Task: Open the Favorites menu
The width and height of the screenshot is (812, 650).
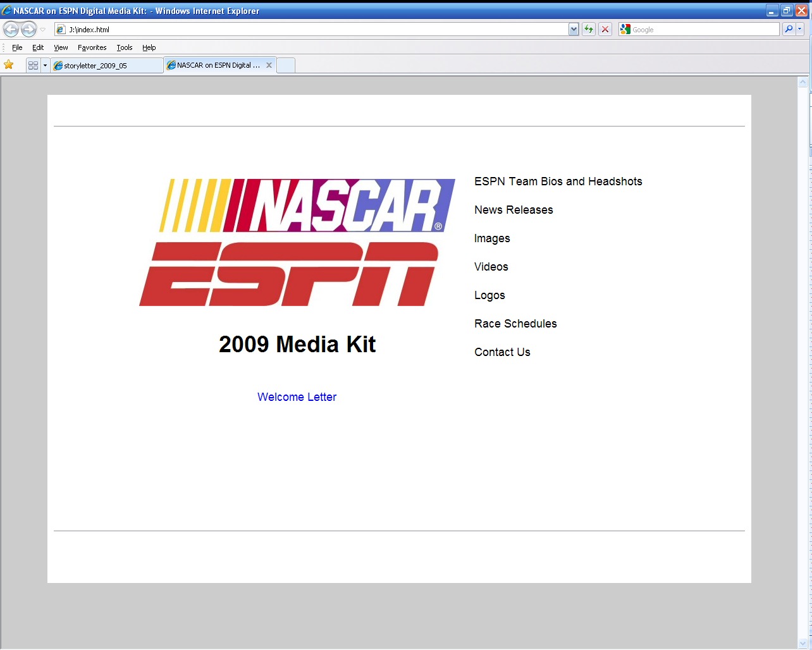Action: tap(92, 47)
